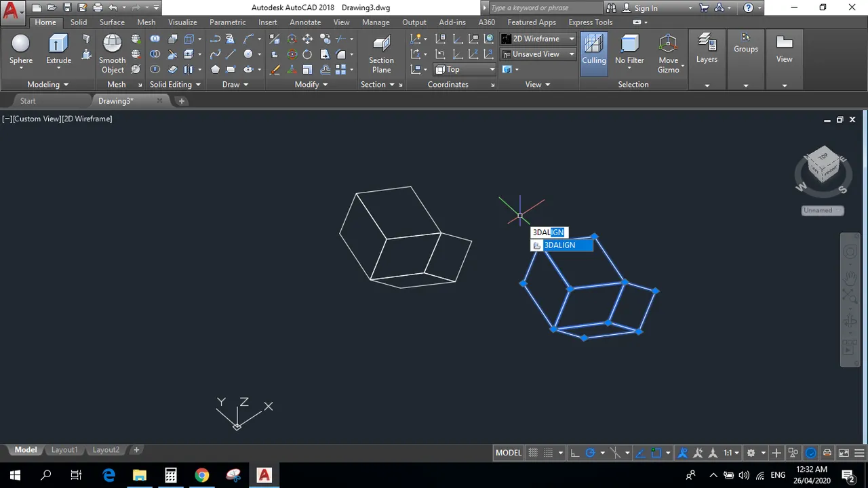868x488 pixels.
Task: Click the 3DAL command input box
Action: [x=548, y=232]
